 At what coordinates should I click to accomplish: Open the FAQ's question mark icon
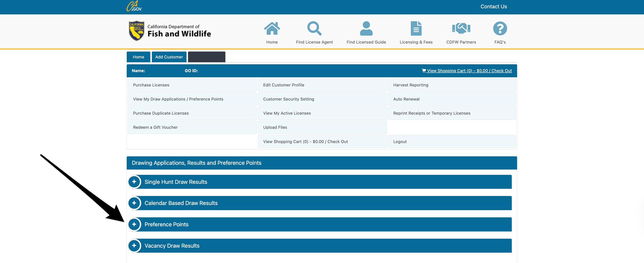tap(500, 29)
